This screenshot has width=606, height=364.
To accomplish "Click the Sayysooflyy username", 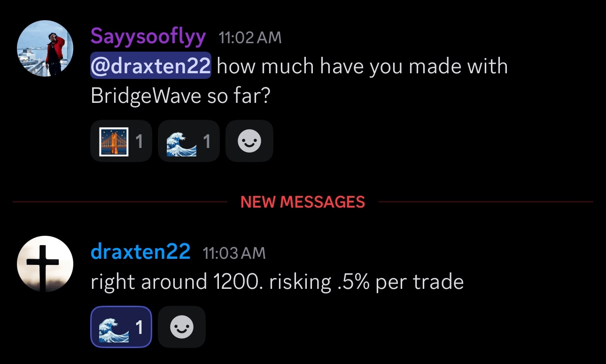I will tap(148, 36).
